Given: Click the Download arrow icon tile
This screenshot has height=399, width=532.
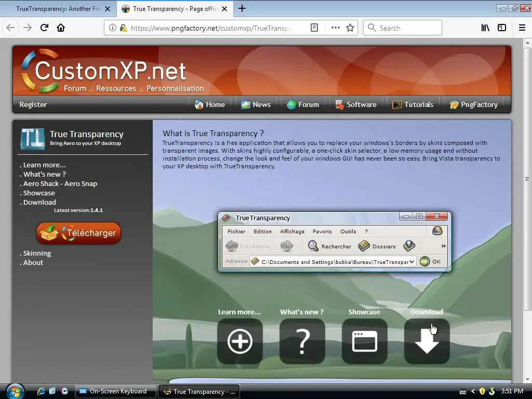Looking at the screenshot, I should pos(427,341).
